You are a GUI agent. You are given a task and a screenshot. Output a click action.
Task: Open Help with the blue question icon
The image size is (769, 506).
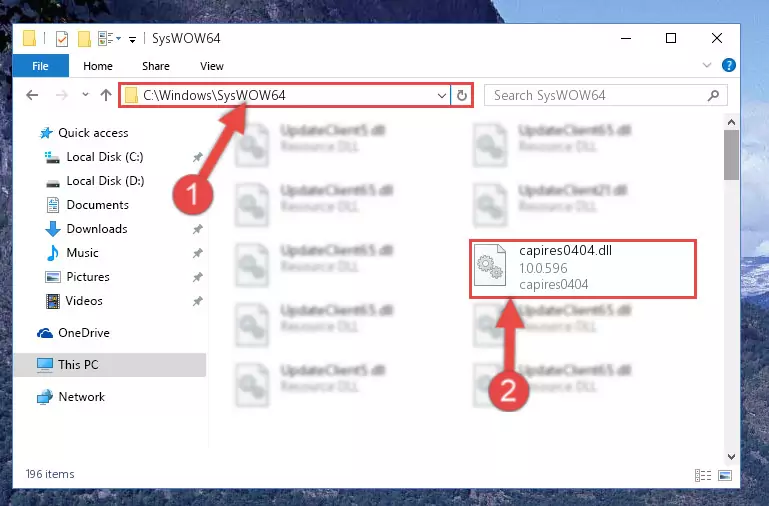click(729, 65)
